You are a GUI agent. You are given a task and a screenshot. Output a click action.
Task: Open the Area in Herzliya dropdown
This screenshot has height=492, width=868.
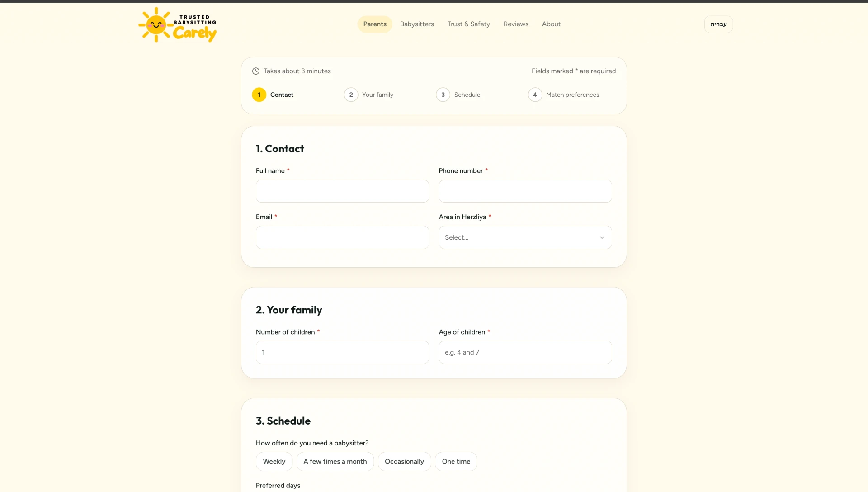click(525, 237)
